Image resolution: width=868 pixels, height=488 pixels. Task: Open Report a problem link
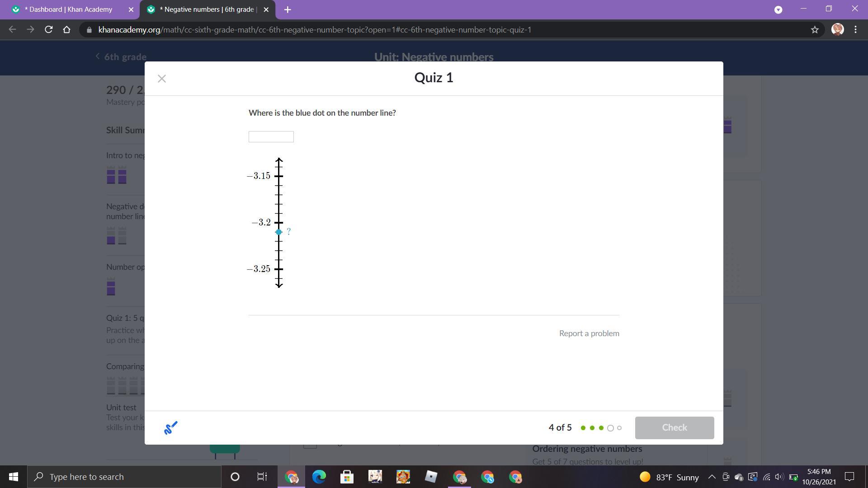click(x=589, y=333)
